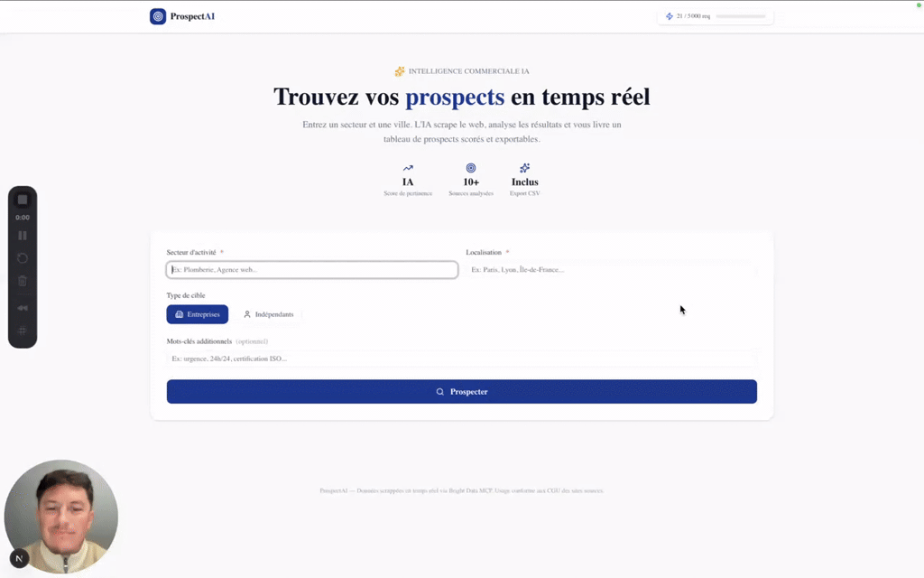
Task: Pause the screen recording
Action: pos(23,236)
